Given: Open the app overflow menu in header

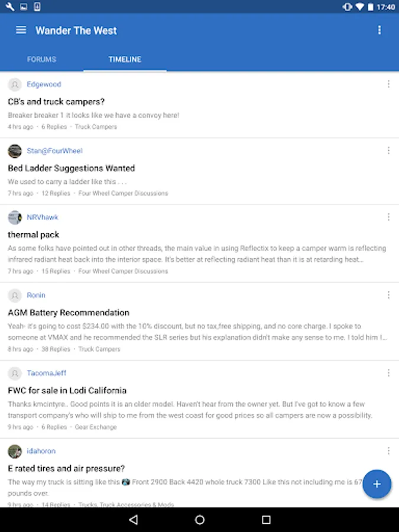Looking at the screenshot, I should coord(379,30).
